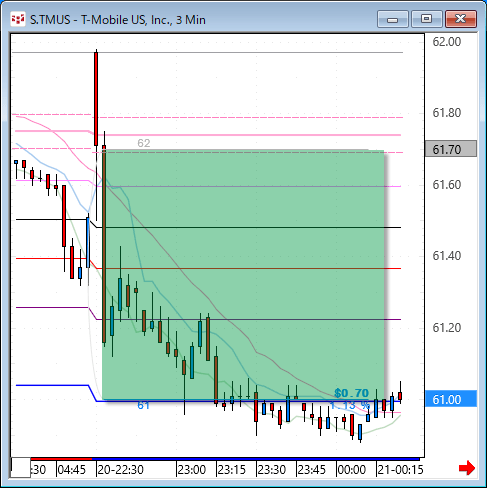Click the window title S.TMUS - T-Mobile US

coord(118,20)
